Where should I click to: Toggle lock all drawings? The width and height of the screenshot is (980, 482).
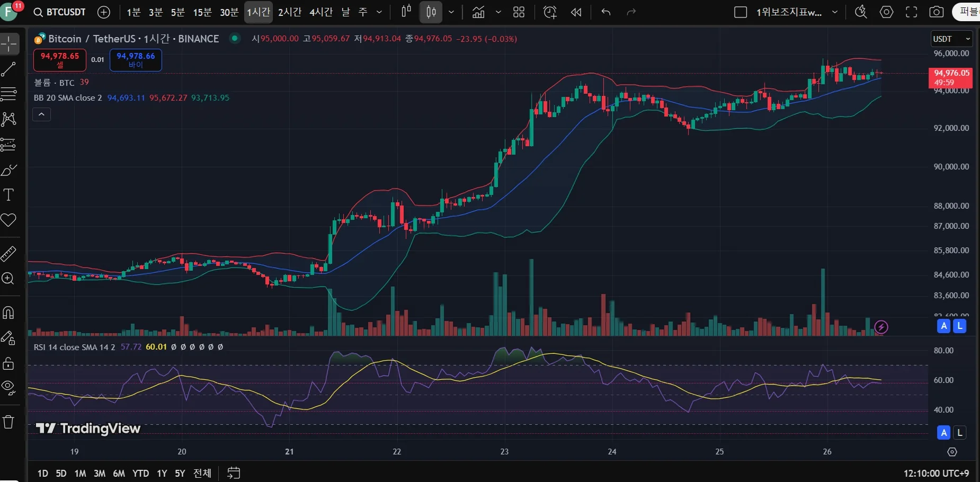tap(9, 363)
